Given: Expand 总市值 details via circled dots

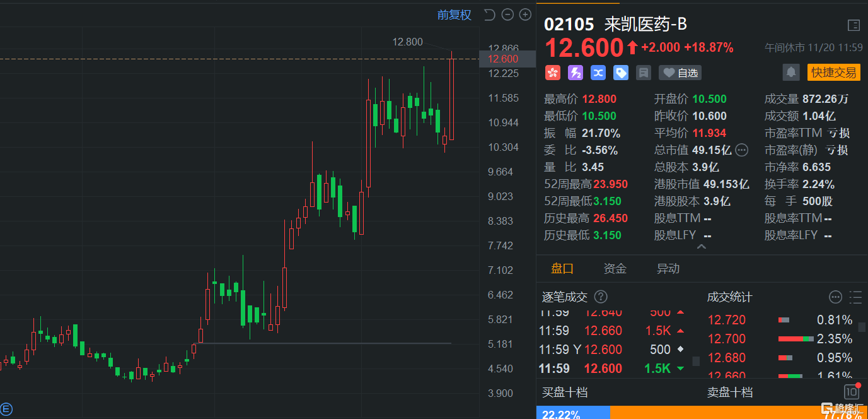Looking at the screenshot, I should [x=741, y=150].
